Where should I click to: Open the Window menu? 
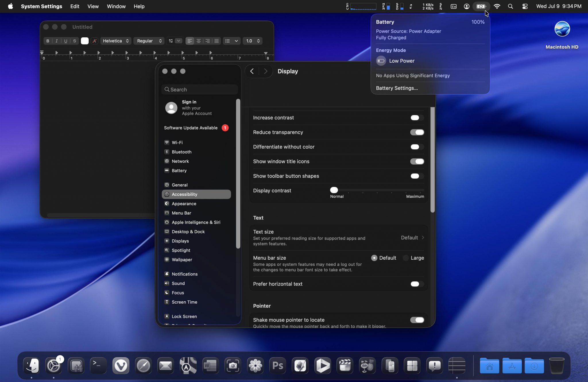coord(116,6)
